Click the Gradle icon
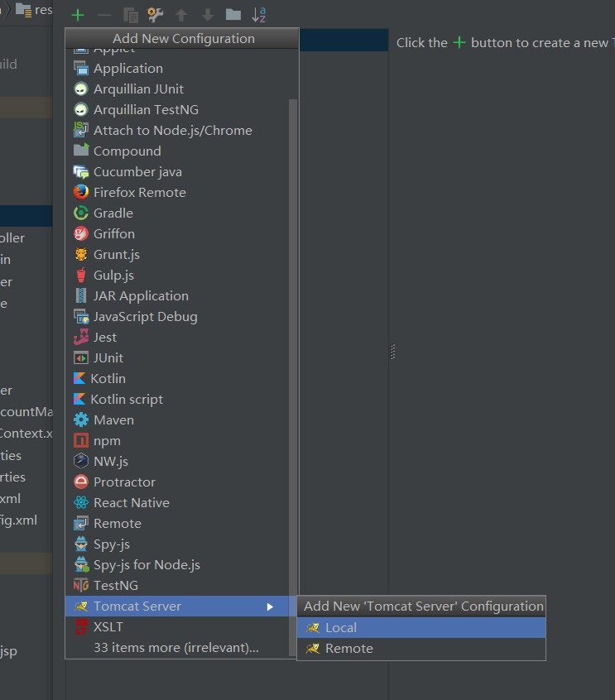Image resolution: width=615 pixels, height=700 pixels. pos(81,213)
